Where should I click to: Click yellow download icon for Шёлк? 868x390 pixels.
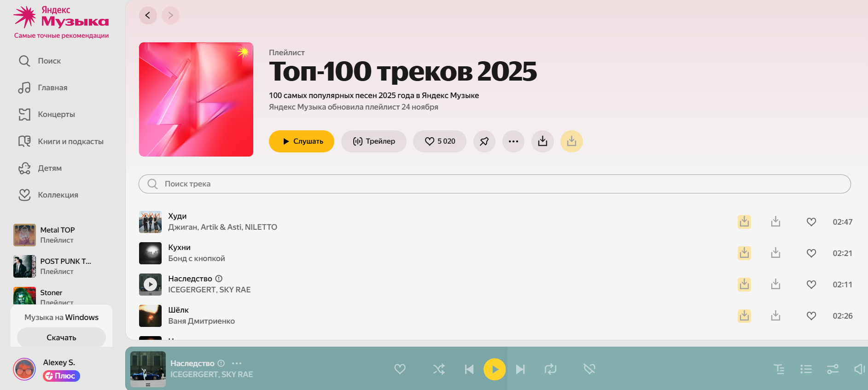pos(744,316)
